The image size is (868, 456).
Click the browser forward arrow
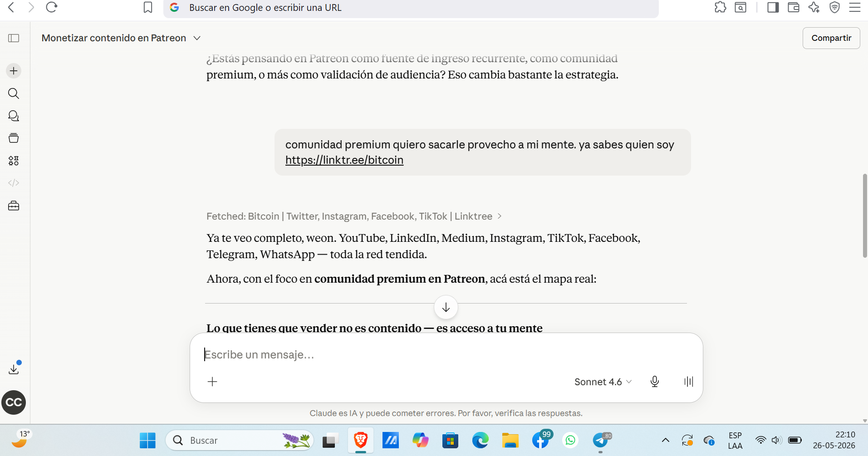(x=31, y=7)
